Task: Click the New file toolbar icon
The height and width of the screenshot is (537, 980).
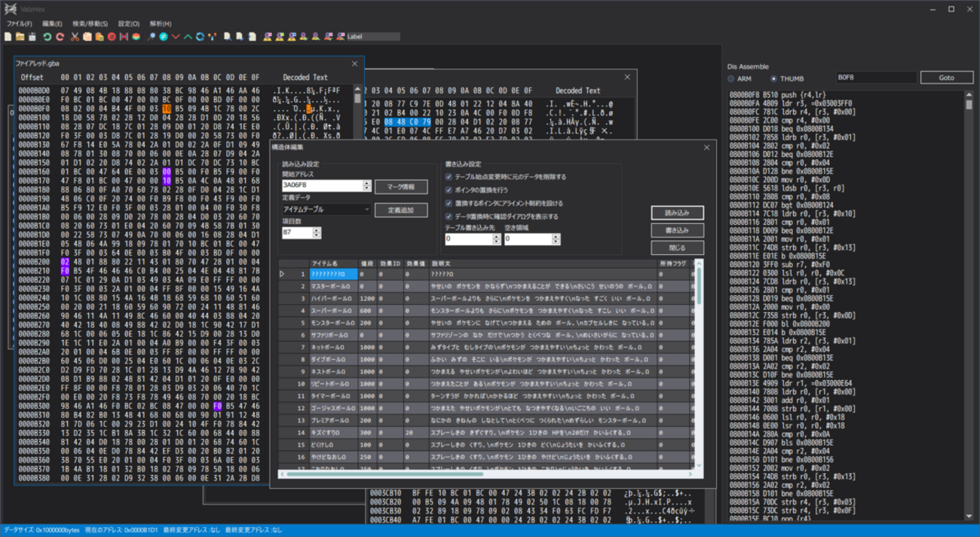Action: pos(8,36)
